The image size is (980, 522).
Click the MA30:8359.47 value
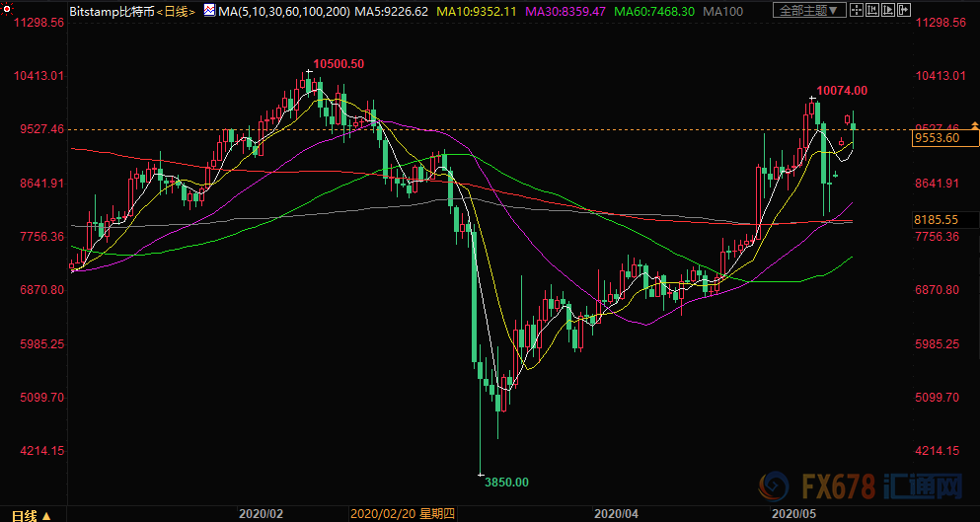pyautogui.click(x=566, y=11)
